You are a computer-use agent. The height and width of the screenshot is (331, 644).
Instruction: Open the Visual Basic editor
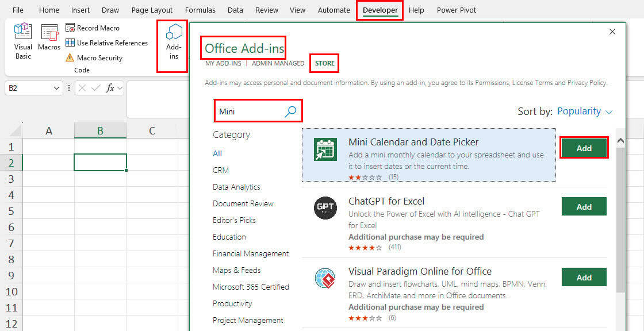pyautogui.click(x=23, y=41)
